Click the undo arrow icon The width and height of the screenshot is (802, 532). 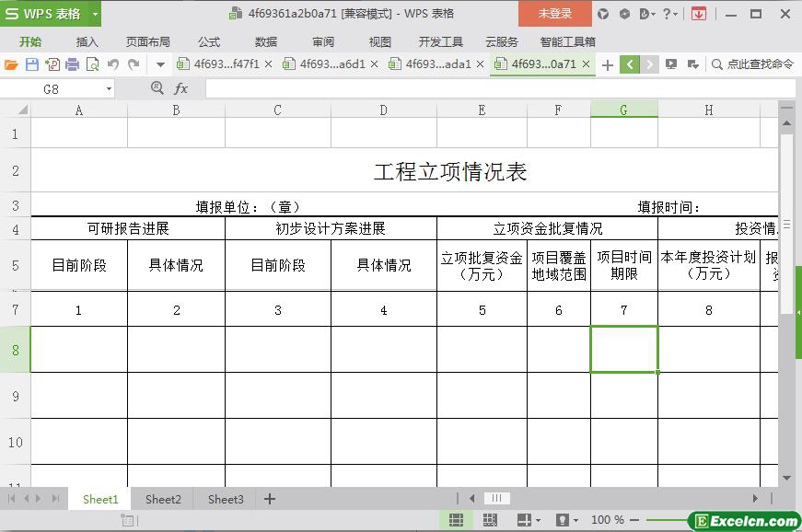[x=113, y=64]
